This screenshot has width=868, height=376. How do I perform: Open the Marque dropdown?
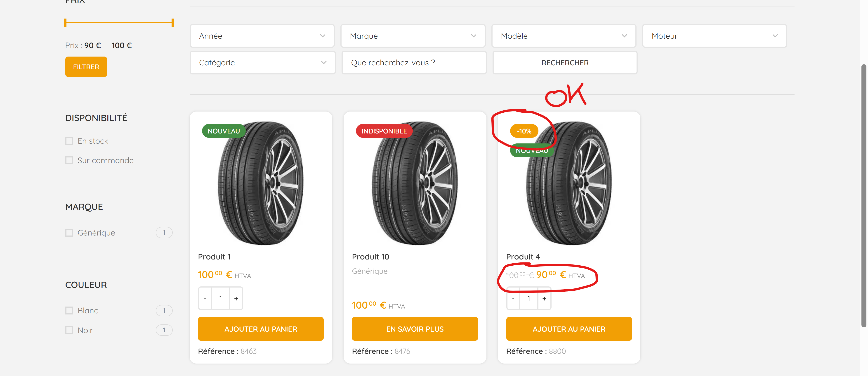pos(413,36)
